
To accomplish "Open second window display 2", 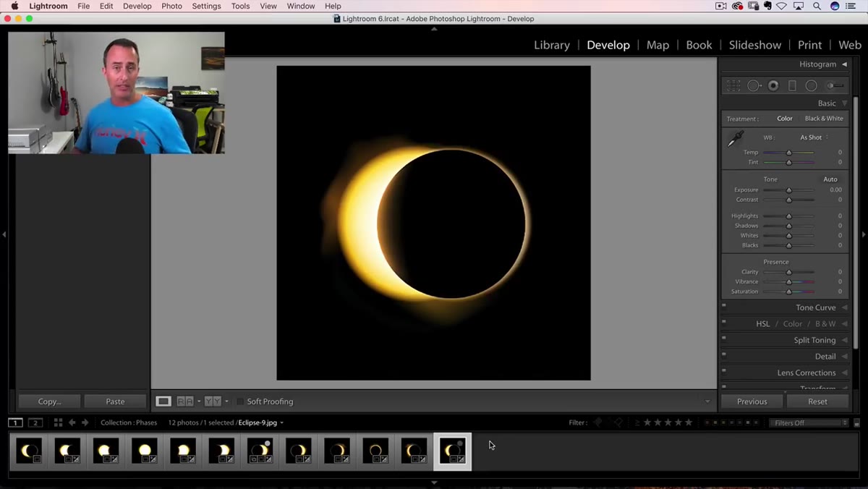I will [35, 422].
